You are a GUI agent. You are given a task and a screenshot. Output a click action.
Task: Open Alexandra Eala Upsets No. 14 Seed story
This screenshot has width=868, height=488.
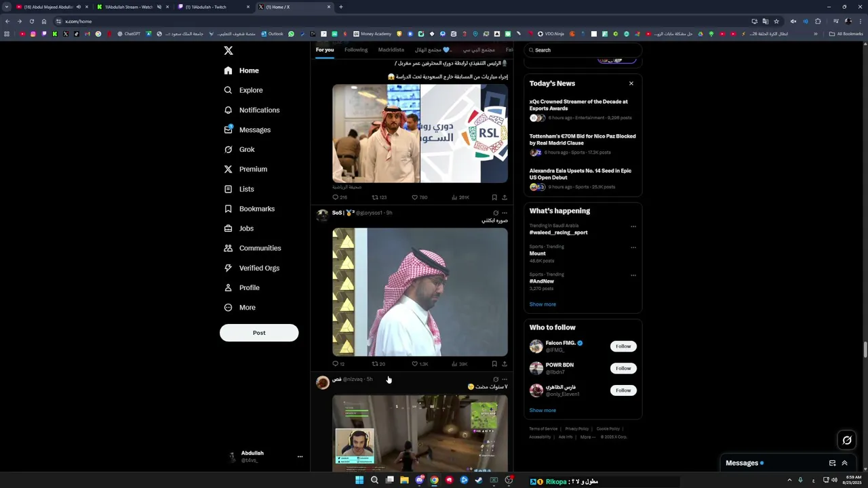click(x=580, y=174)
